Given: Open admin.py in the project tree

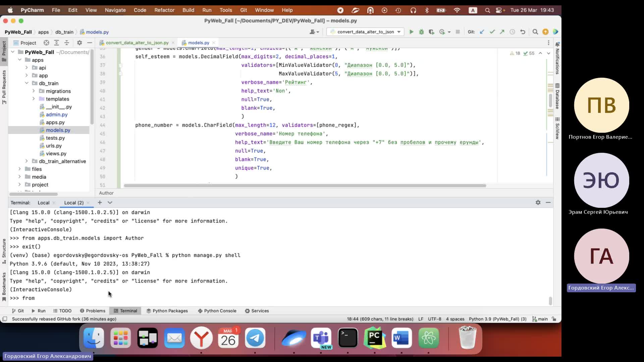Looking at the screenshot, I should (x=56, y=115).
